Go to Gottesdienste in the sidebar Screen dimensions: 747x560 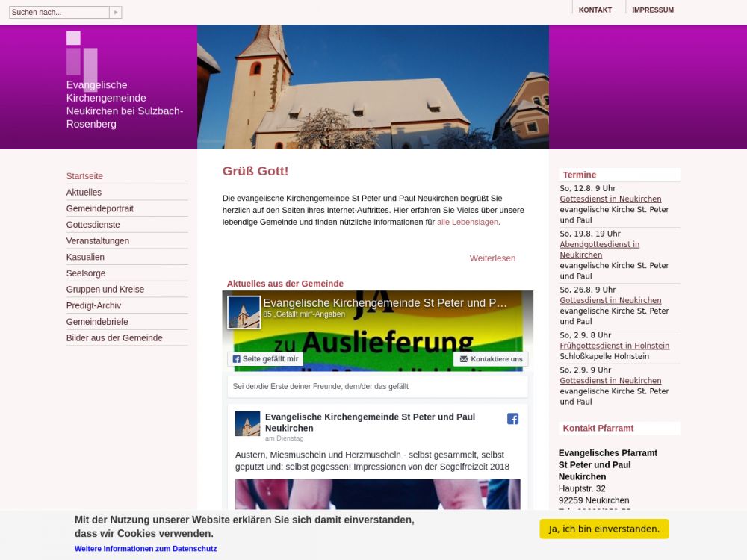point(93,225)
